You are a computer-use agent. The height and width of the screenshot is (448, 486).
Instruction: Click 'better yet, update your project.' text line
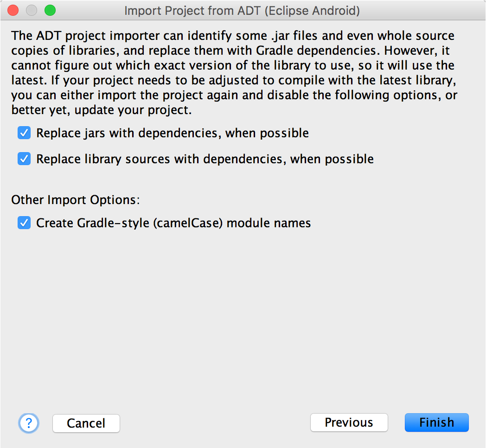[x=102, y=111]
